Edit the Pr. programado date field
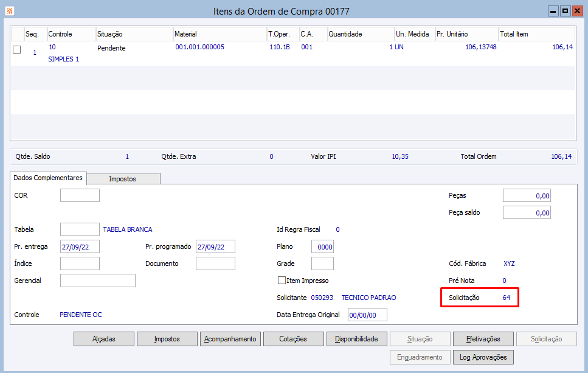The width and height of the screenshot is (588, 373). [x=215, y=246]
